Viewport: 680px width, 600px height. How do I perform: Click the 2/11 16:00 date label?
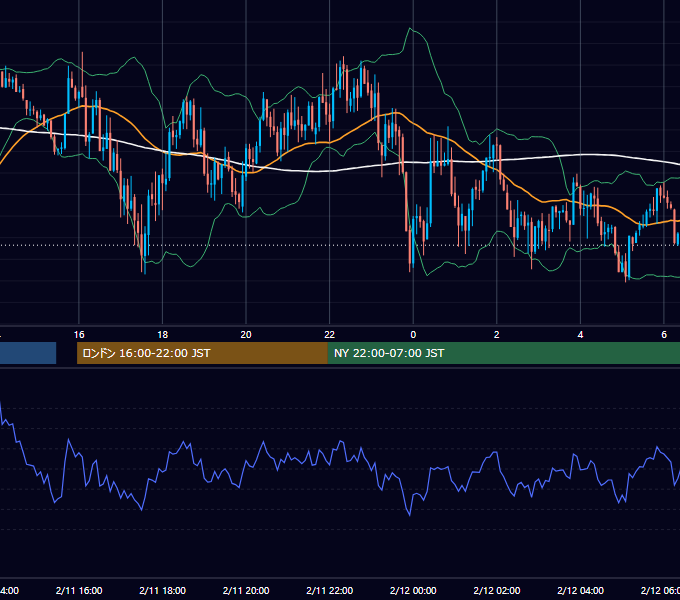click(79, 591)
